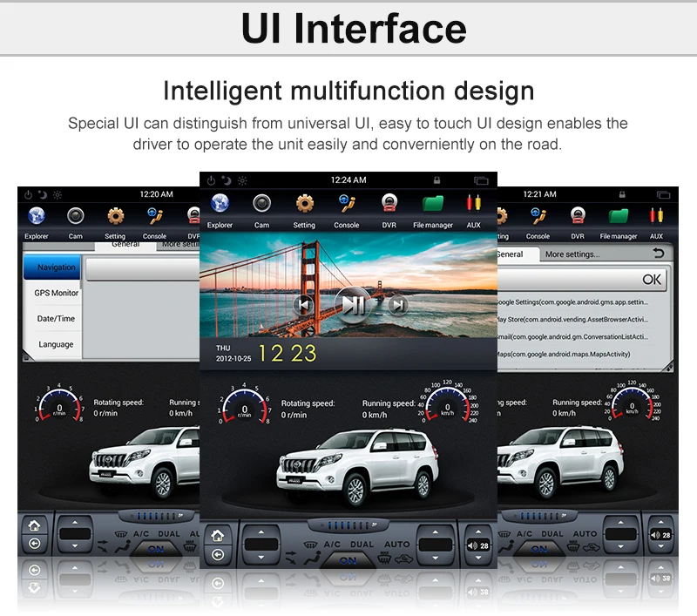697x616 pixels.
Task: Open DVR app on the 12:24 AM screen
Action: coord(389,211)
